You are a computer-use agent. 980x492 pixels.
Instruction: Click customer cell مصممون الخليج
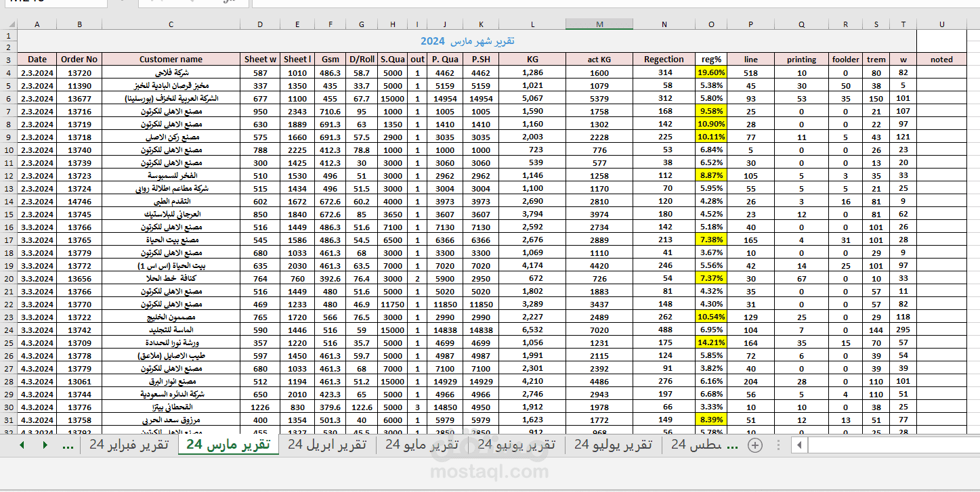pos(171,317)
